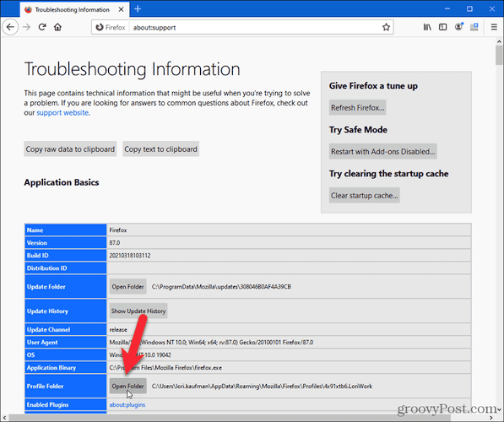Viewport: 504px width, 422px height.
Task: Open a new tab with plus
Action: coord(138,9)
